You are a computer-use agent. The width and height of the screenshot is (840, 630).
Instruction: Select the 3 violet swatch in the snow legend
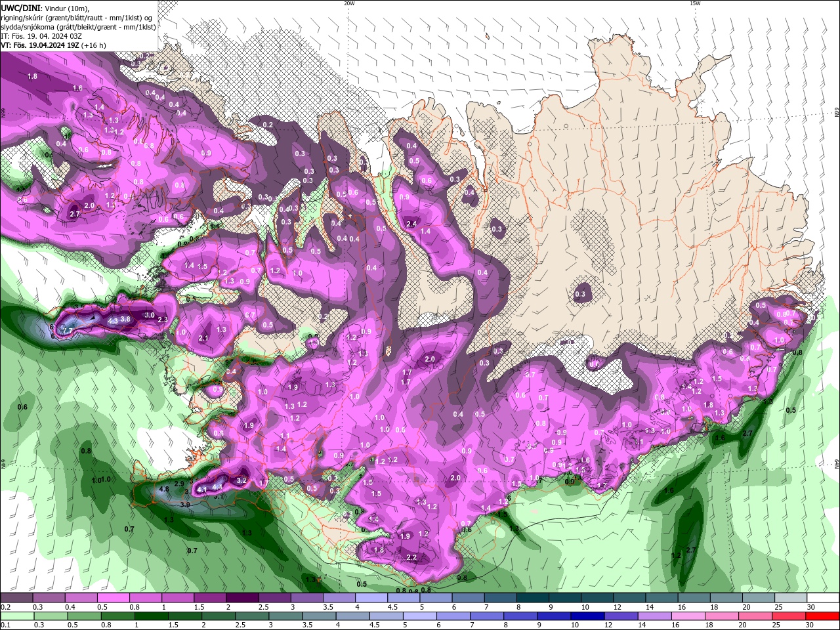[x=306, y=598]
